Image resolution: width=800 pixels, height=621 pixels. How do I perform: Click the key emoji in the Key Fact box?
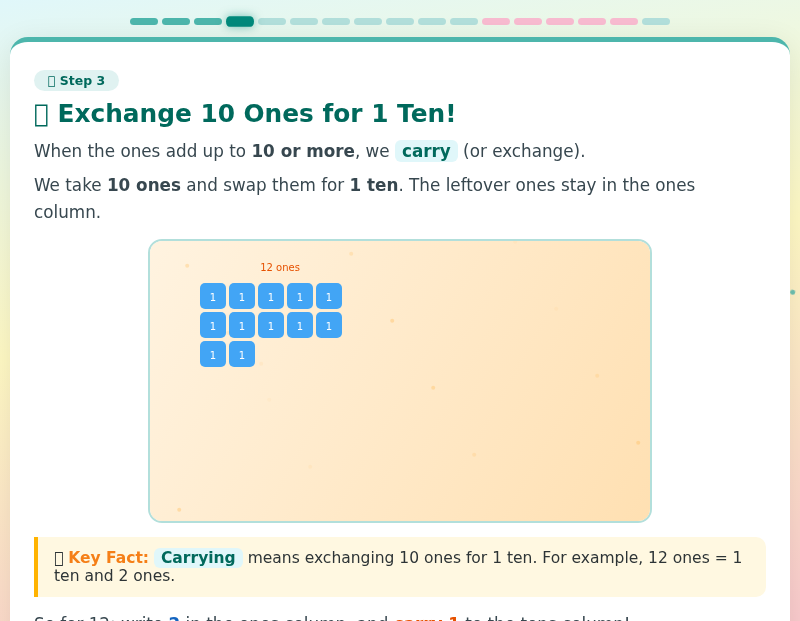pos(60,558)
